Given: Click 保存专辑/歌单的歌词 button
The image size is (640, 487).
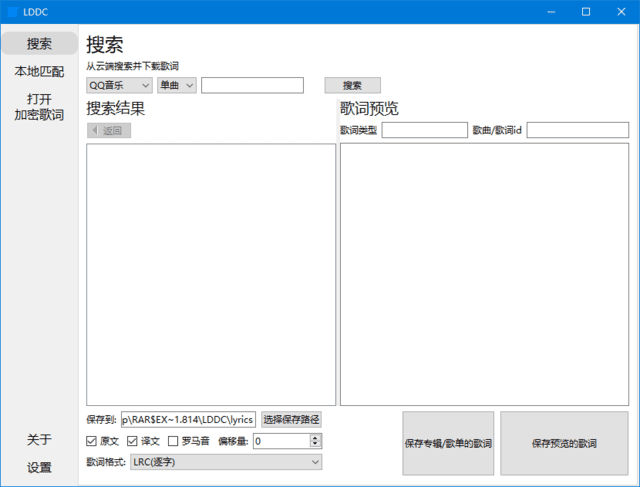Looking at the screenshot, I should pyautogui.click(x=448, y=442).
